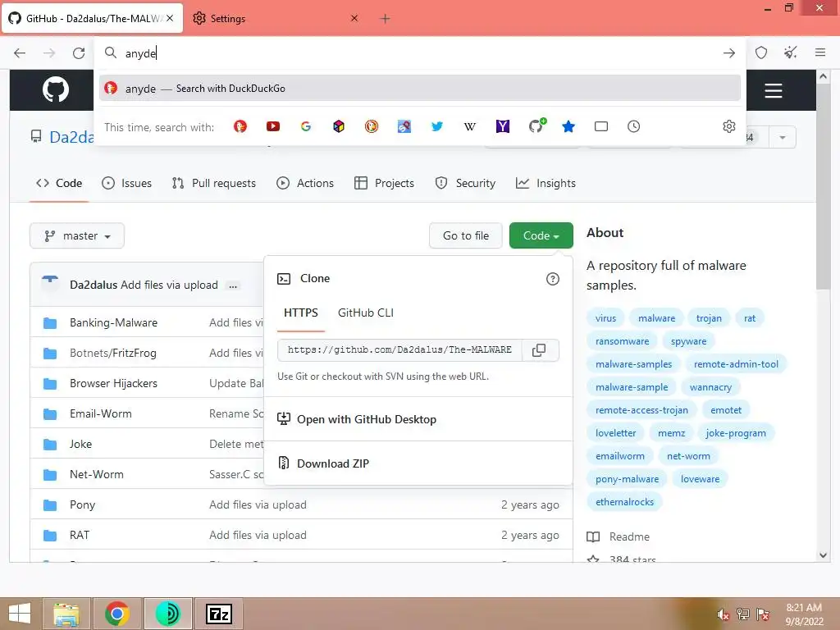Viewport: 840px width, 630px height.
Task: Open the browser application menu
Action: coord(820,52)
